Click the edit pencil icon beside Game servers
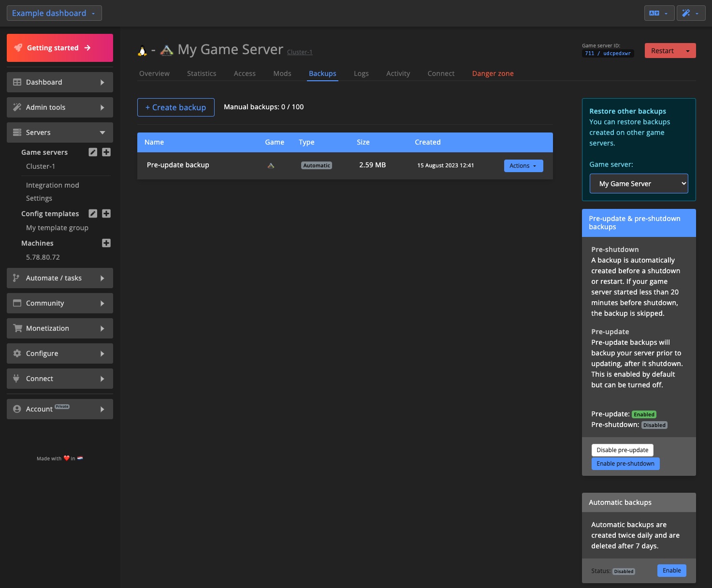712x588 pixels. point(93,152)
